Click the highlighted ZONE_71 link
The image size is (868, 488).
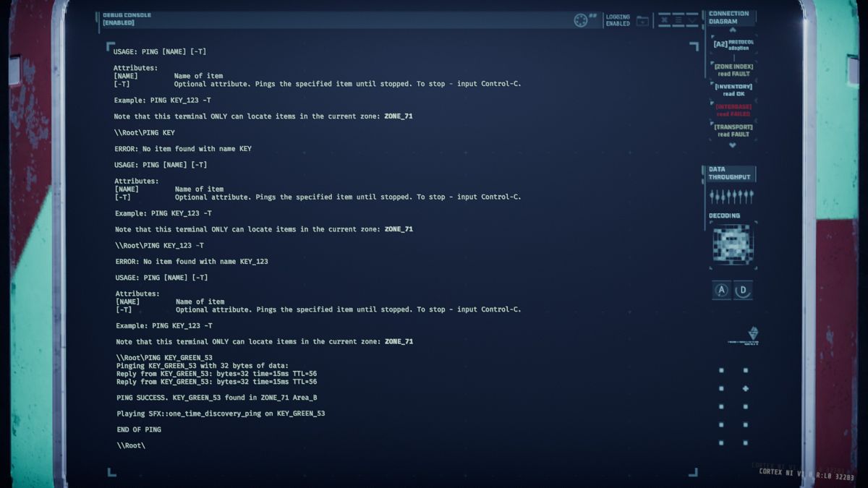coord(399,116)
